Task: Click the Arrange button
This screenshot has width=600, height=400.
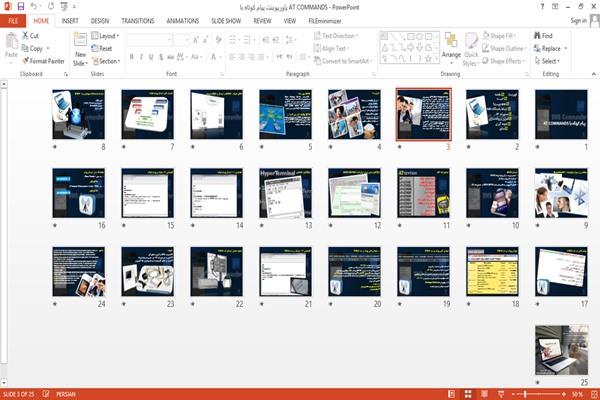Action: pyautogui.click(x=451, y=48)
